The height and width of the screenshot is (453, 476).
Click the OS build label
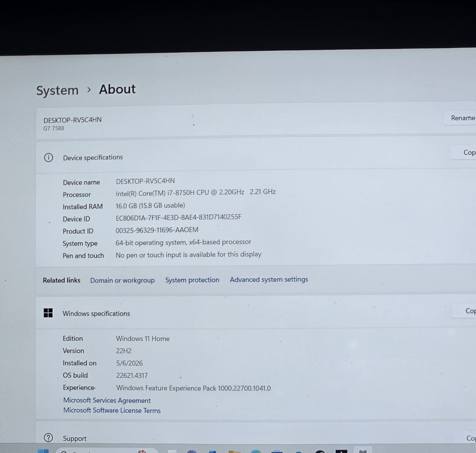coord(75,375)
